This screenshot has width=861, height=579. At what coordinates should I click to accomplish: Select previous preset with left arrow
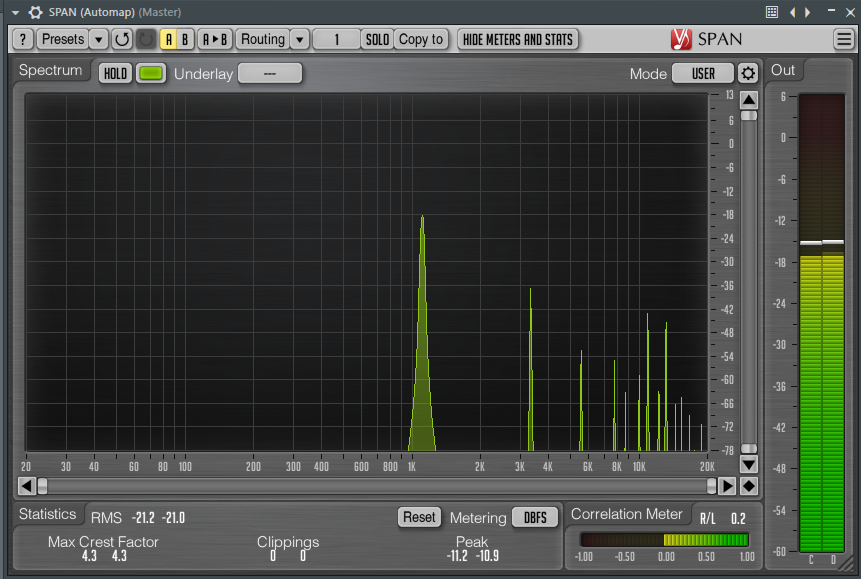click(x=792, y=12)
